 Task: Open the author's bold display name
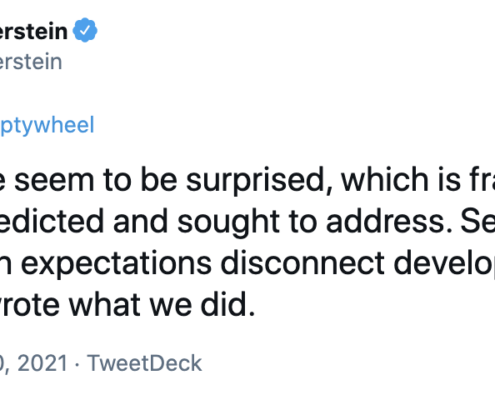(33, 31)
